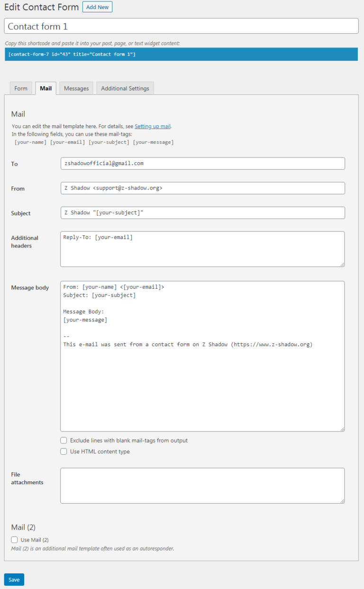Click inside the To field

(202, 163)
